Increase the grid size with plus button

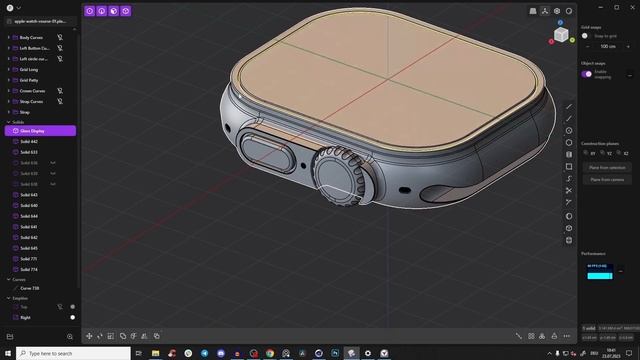point(628,47)
